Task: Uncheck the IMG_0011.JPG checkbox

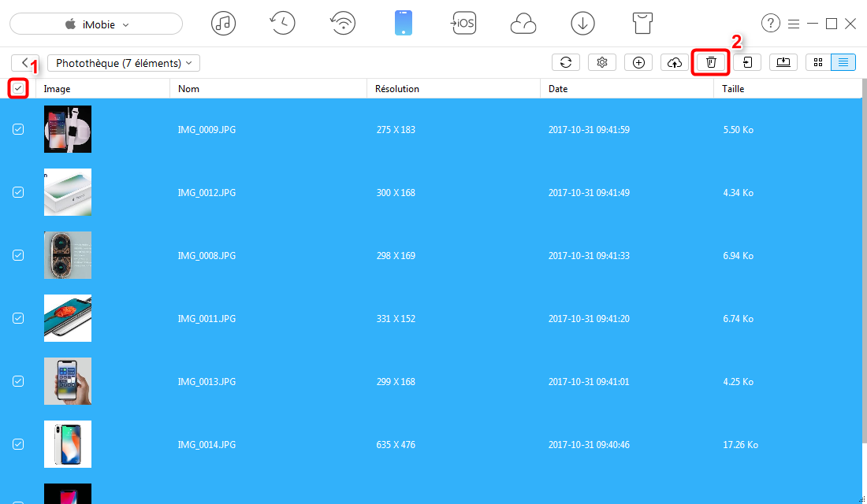Action: 18,318
